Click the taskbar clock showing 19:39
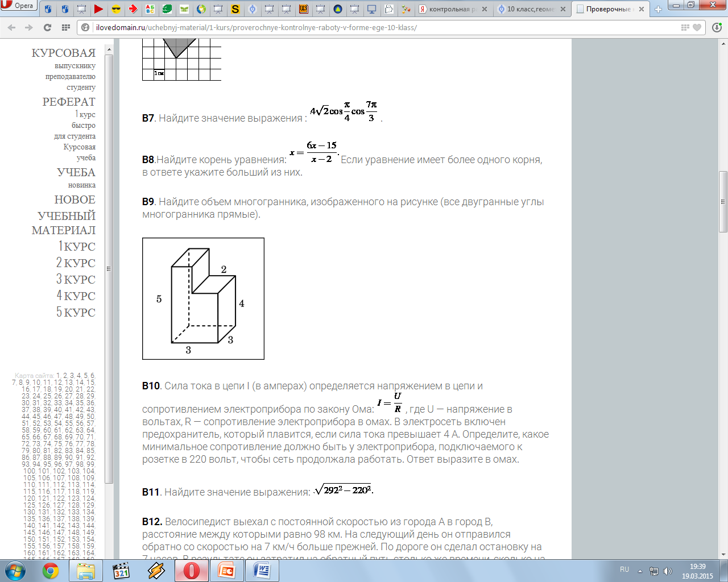Image resolution: width=728 pixels, height=582 pixels. point(697,571)
